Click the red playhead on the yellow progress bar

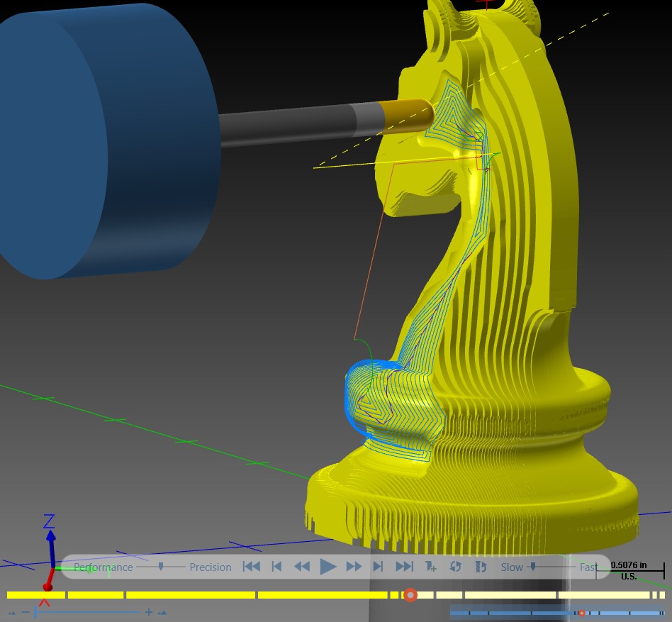[410, 595]
